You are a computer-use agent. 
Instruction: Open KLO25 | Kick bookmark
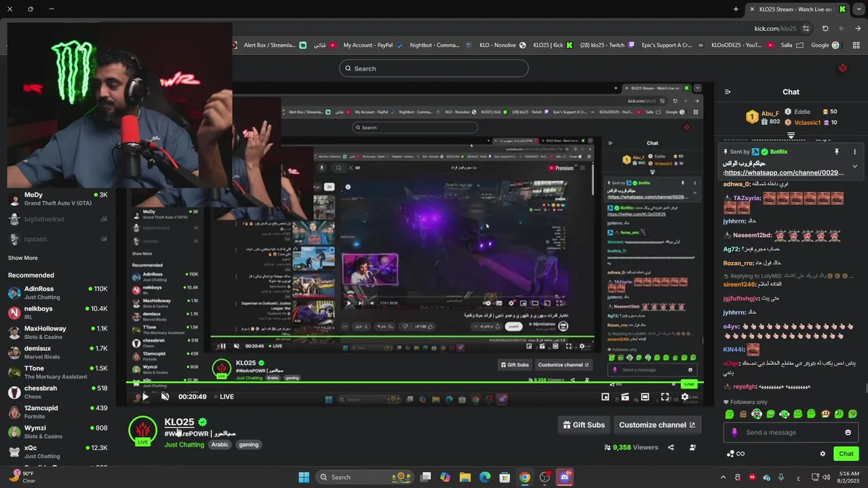coord(553,45)
